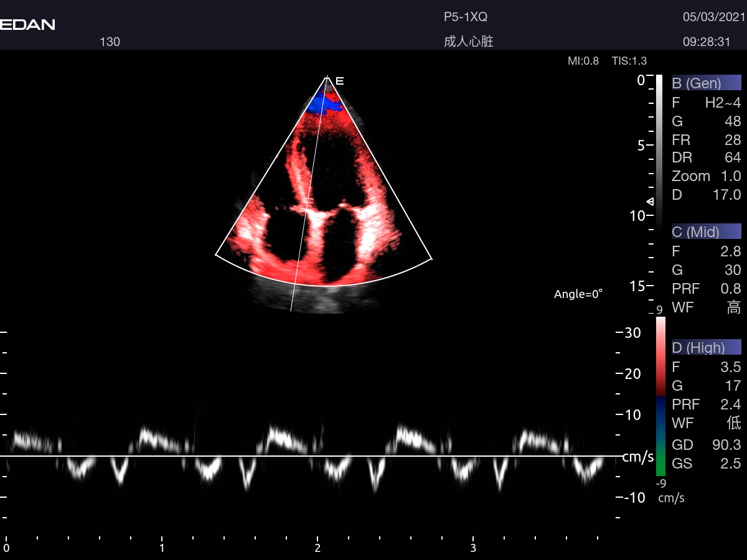Click the MI:0.8 indicator
This screenshot has height=560, width=747.
(x=583, y=61)
